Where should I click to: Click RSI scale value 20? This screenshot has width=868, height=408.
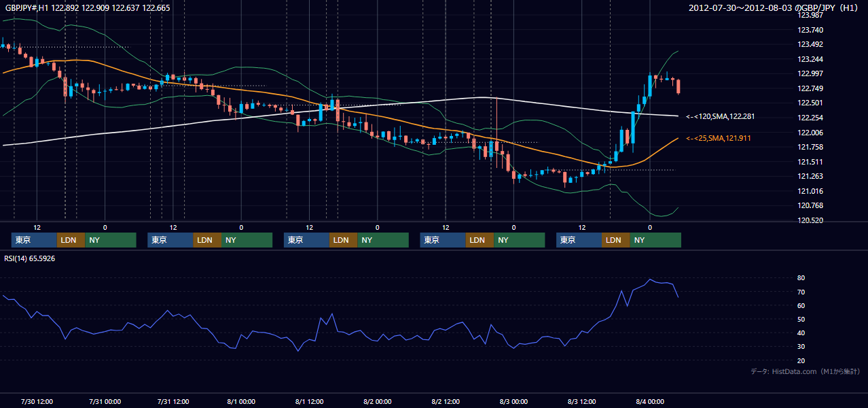pyautogui.click(x=801, y=360)
